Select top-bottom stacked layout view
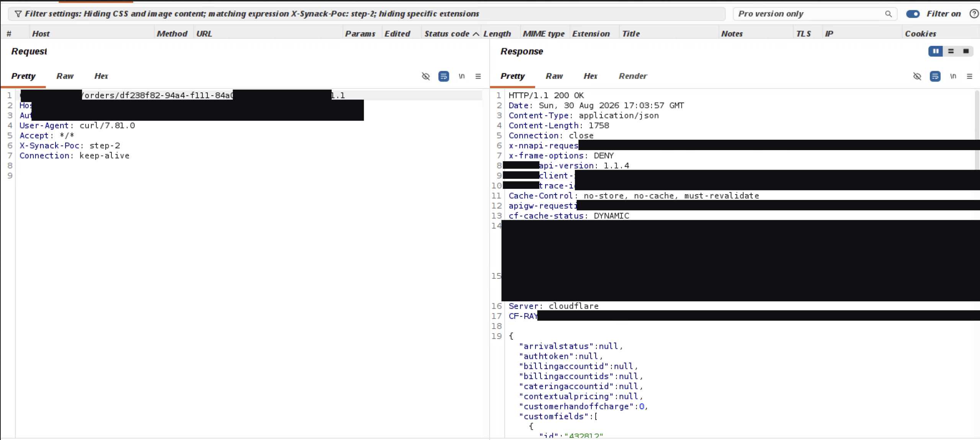Image resolution: width=980 pixels, height=440 pixels. (x=951, y=51)
